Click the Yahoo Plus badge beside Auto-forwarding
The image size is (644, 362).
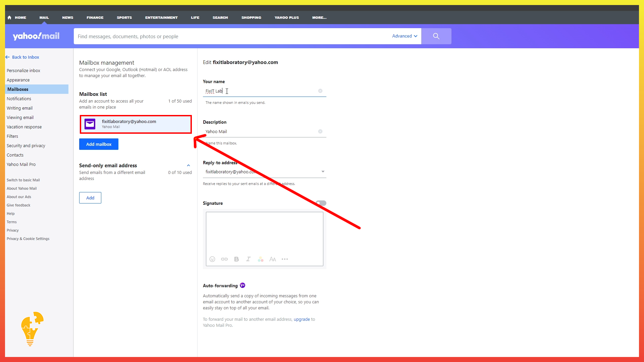243,285
